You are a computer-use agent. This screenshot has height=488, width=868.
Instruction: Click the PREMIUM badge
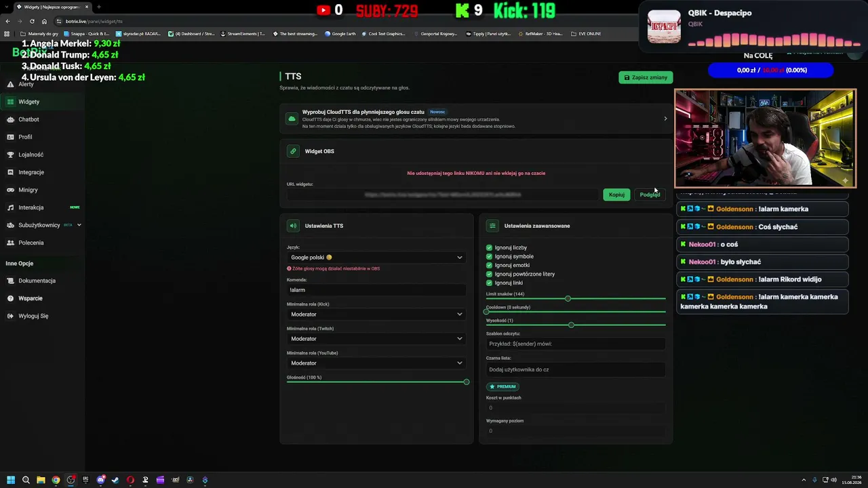(502, 386)
